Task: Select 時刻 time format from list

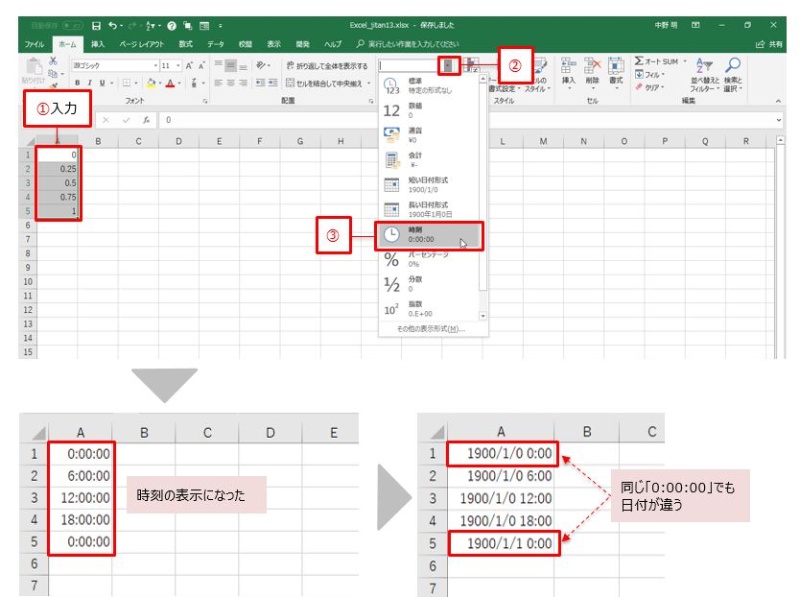Action: [x=429, y=235]
